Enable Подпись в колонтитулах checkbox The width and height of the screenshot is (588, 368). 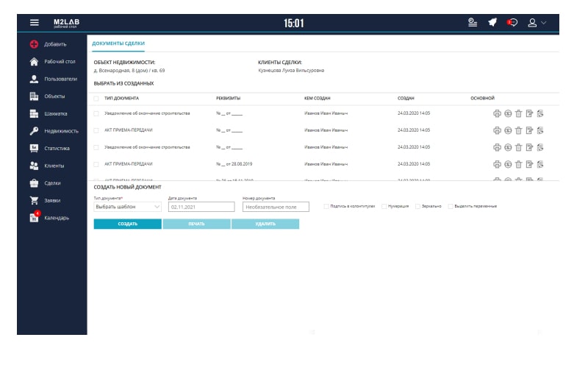(x=326, y=206)
